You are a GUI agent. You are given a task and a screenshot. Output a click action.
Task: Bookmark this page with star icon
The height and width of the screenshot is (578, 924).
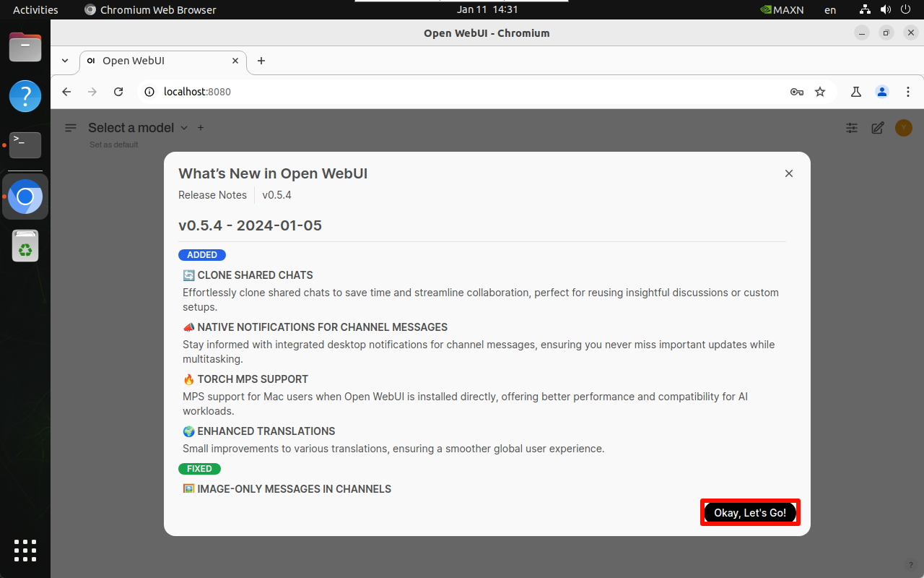820,92
